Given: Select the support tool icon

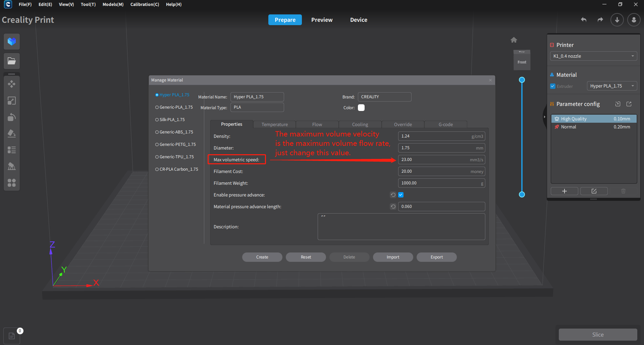Looking at the screenshot, I should pos(12,166).
